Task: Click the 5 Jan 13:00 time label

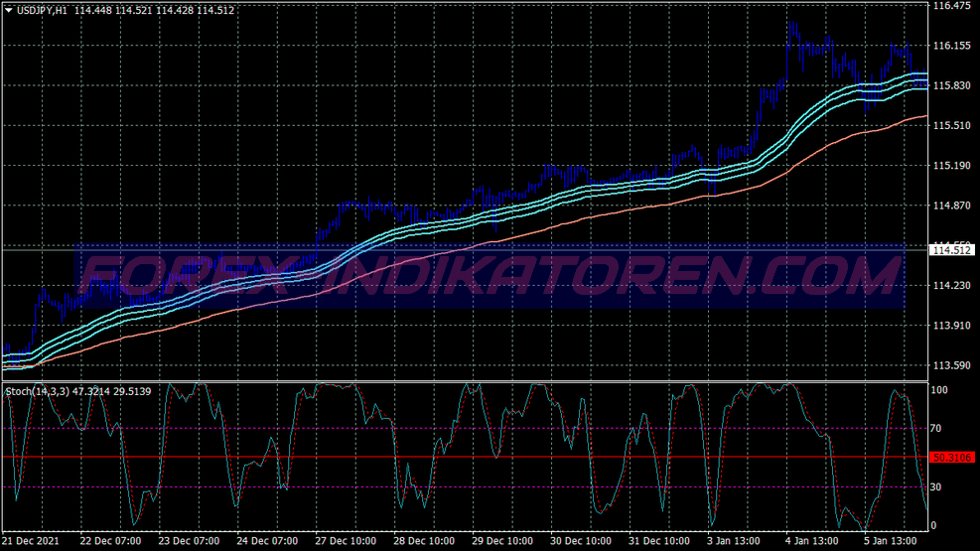Action: 890,541
